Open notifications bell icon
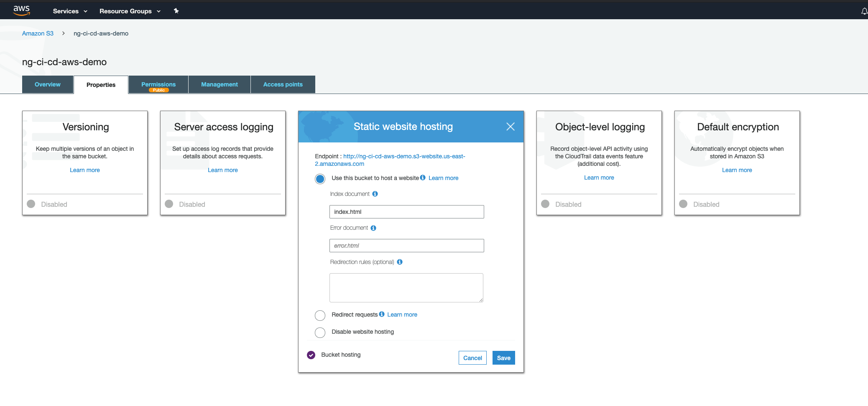Screen dimensions: 868x406 864,11
